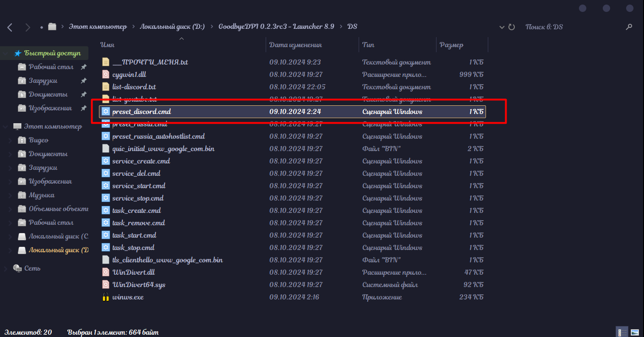This screenshot has width=644, height=337.
Task: Sort files by Дата изменения column
Action: point(295,45)
